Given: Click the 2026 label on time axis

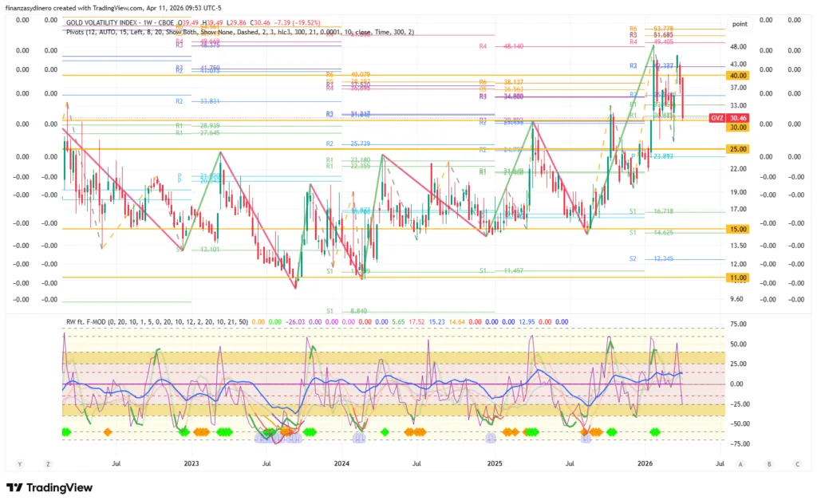Looking at the screenshot, I should point(645,463).
